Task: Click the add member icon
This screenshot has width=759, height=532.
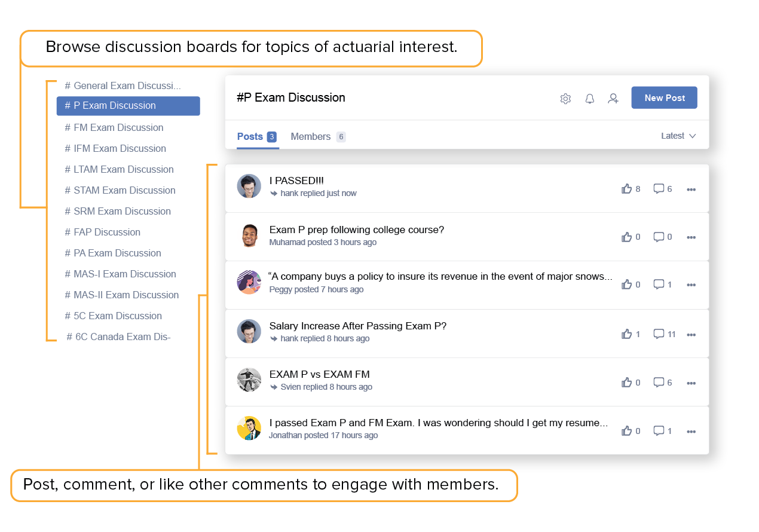Action: pos(613,99)
